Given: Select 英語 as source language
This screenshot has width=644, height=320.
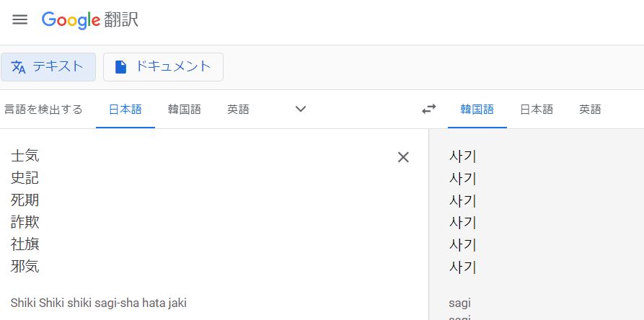Looking at the screenshot, I should [238, 109].
